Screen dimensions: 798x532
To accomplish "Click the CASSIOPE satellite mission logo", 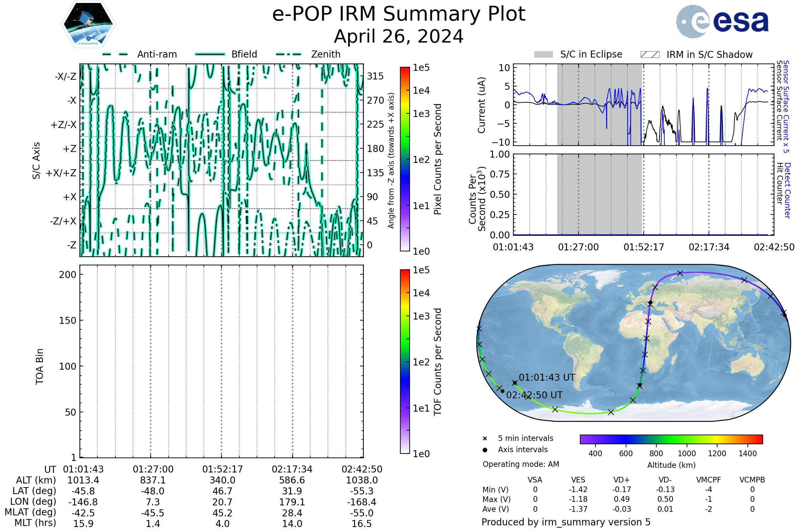I will click(88, 24).
